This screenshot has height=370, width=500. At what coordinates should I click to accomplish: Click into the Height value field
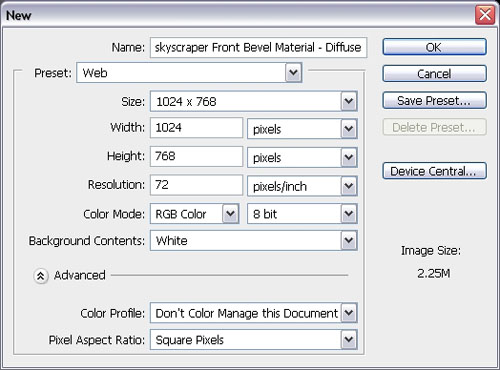point(196,156)
